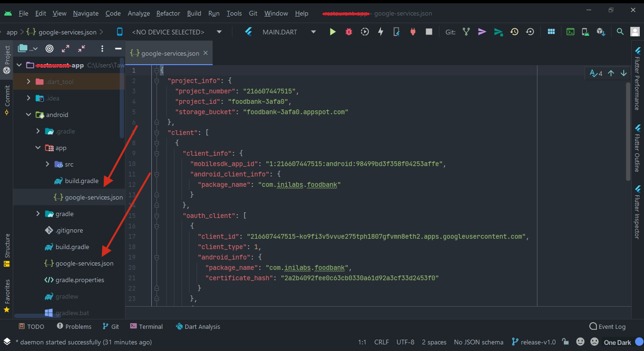Fold the "oauth_client" block in gutter
The height and width of the screenshot is (351, 644).
156,216
